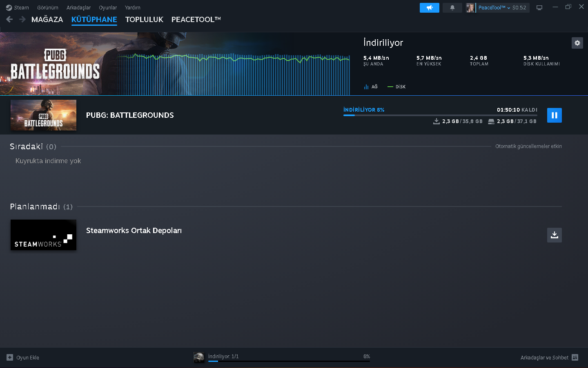This screenshot has height=368, width=588.
Task: Toggle the AĞ network graph legend
Action: (x=371, y=87)
